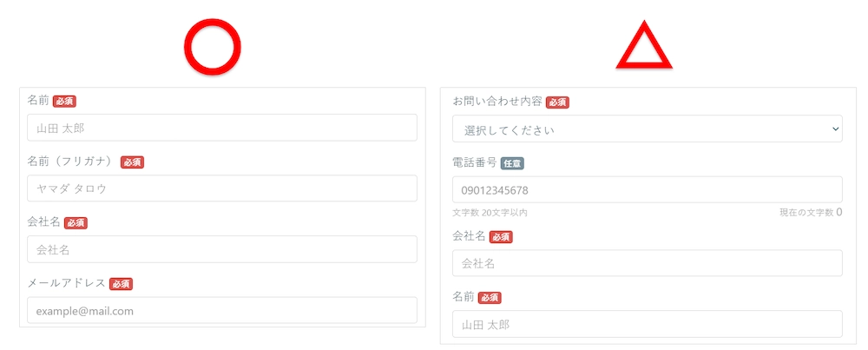Click 必須 badge next to 名前（フリガナ）

click(132, 162)
